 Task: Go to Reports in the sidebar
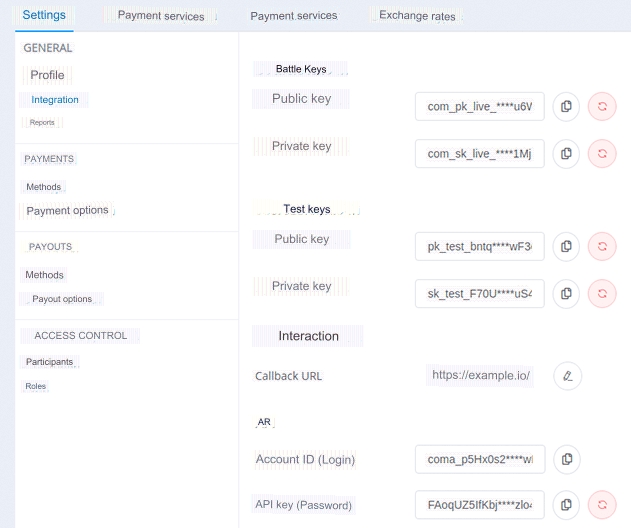pyautogui.click(x=42, y=122)
